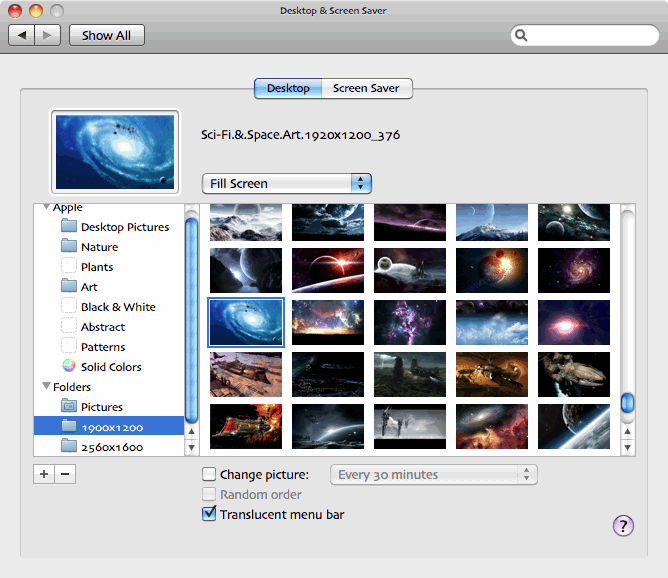Screen dimensions: 668x578
Task: Collapse the Apple group triangle
Action: pos(46,207)
